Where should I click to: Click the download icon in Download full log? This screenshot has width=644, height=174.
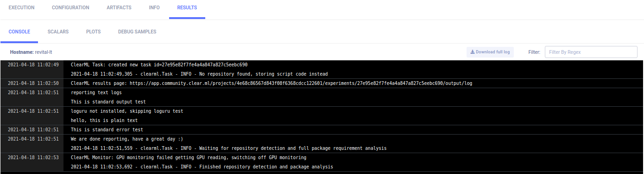pos(473,52)
